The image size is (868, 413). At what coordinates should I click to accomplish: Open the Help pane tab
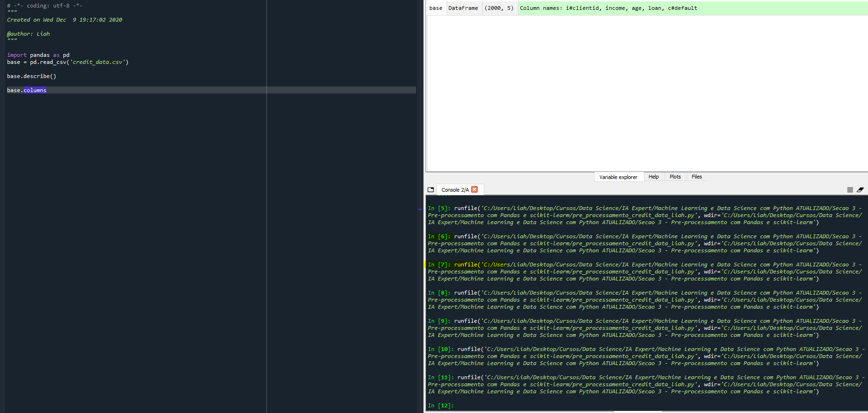coord(653,177)
